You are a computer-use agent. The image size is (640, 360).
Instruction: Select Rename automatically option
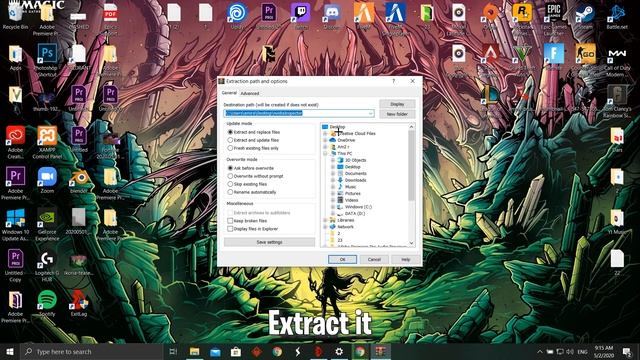click(x=230, y=192)
